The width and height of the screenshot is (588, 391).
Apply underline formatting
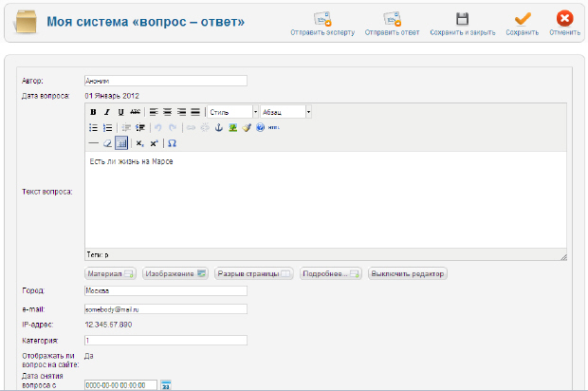(120, 112)
